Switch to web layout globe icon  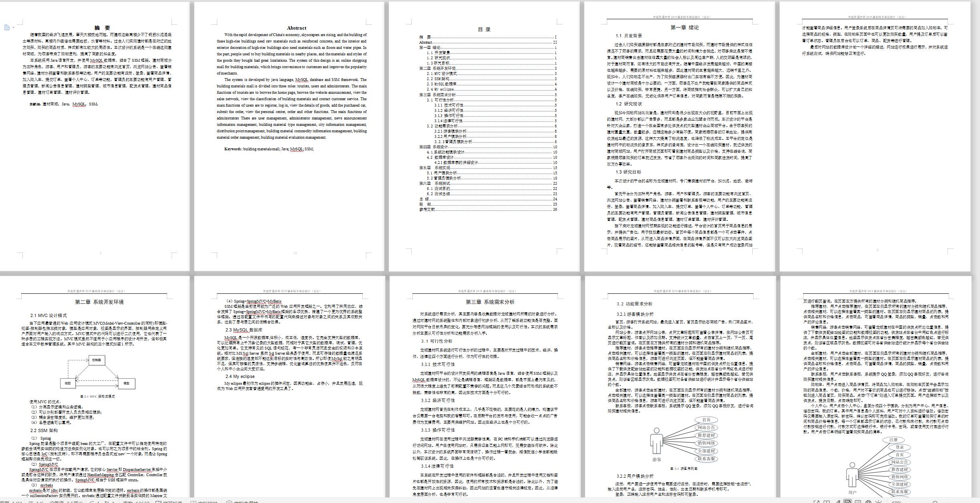point(868,502)
